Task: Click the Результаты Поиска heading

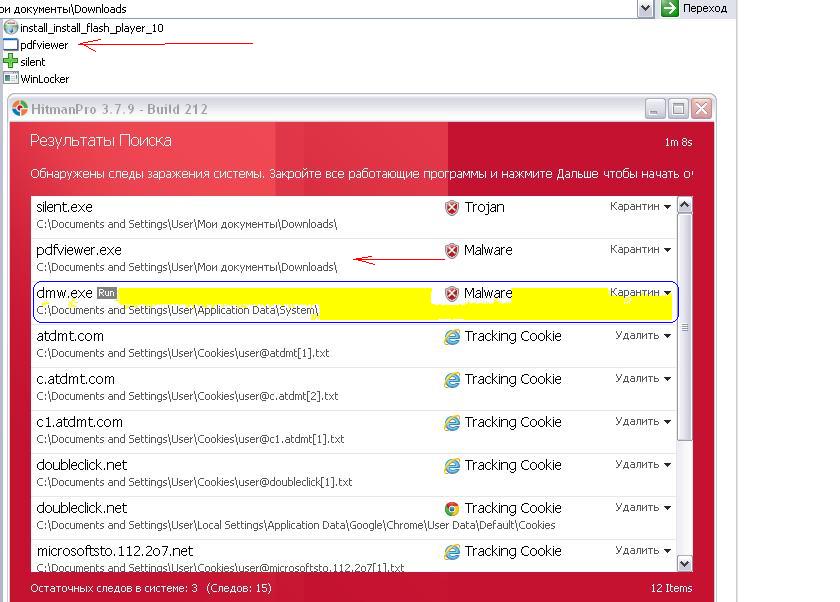Action: [x=101, y=140]
